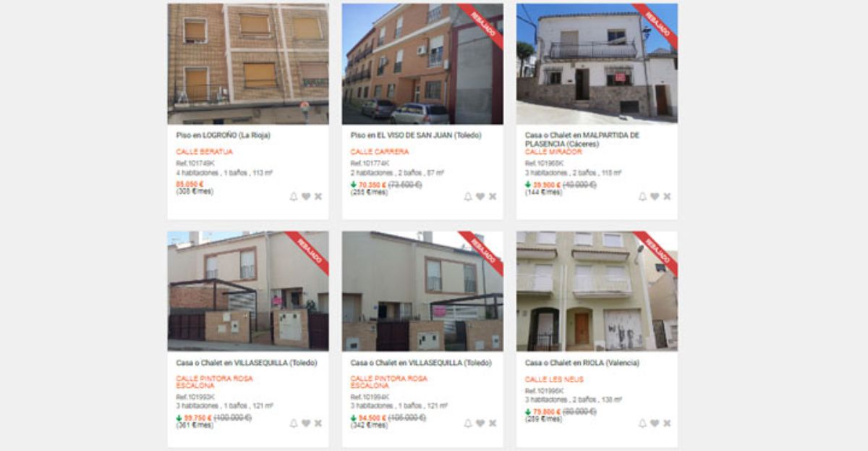Viewport: 868px width, 451px height.
Task: Click bell icon on Riola listing
Action: (642, 423)
